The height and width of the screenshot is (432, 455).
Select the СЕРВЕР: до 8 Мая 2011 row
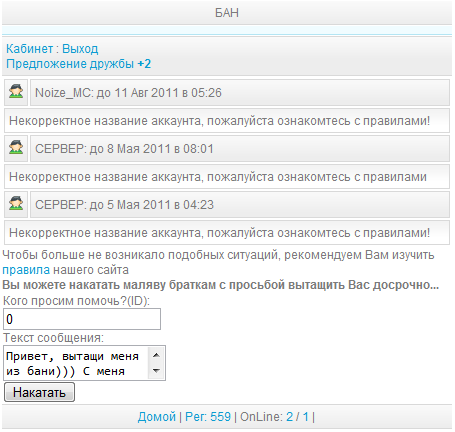240,149
